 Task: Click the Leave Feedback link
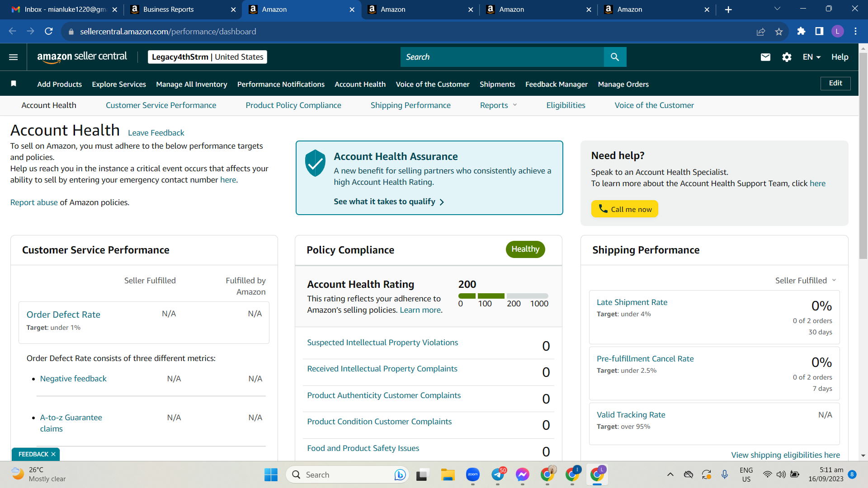[x=156, y=133]
